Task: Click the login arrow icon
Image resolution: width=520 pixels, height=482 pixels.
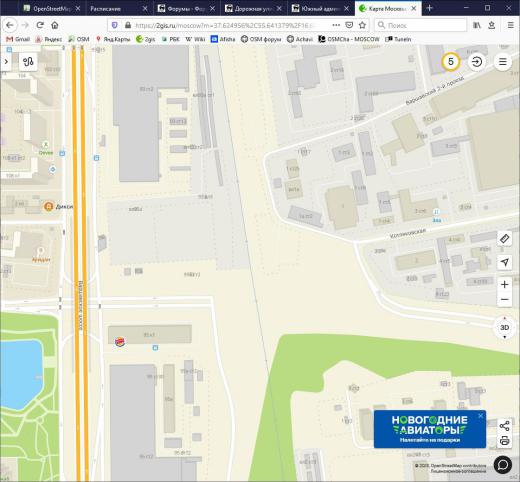Action: [x=477, y=62]
